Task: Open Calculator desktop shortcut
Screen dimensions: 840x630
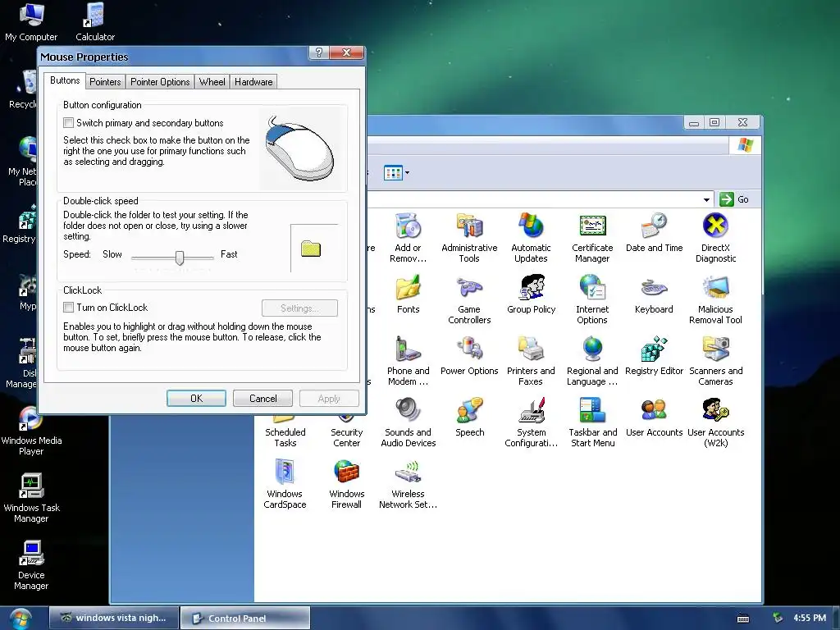Action: [x=95, y=22]
